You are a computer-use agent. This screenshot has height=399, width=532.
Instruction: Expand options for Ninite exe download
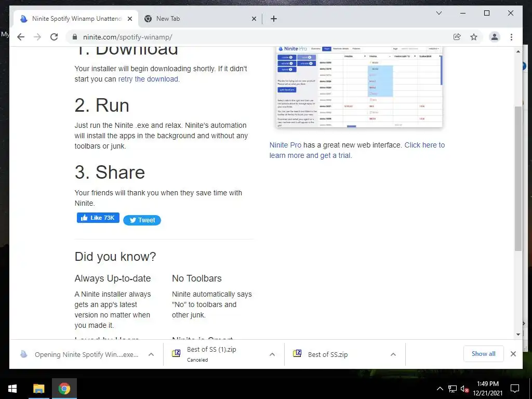[x=151, y=354]
